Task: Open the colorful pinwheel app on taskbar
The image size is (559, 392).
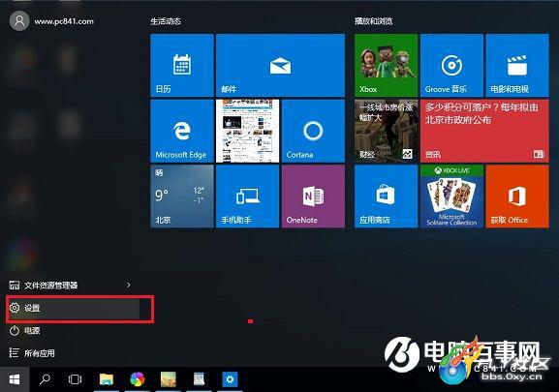Action: point(138,379)
